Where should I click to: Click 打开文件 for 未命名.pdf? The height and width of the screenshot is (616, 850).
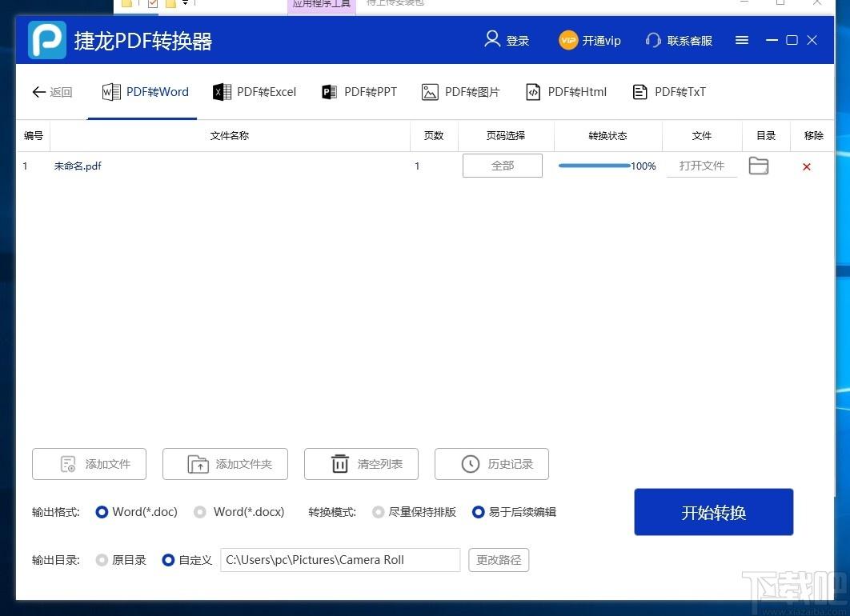point(701,166)
